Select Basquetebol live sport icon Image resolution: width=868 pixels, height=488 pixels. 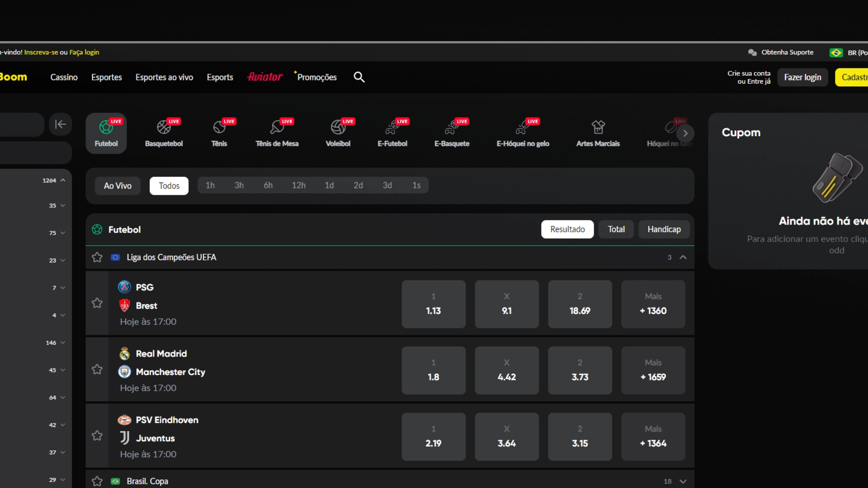164,133
